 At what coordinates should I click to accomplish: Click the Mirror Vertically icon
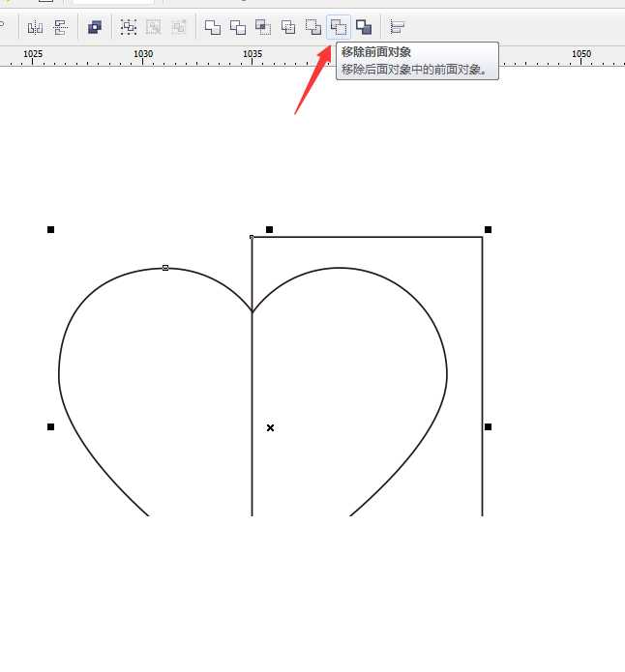(60, 27)
